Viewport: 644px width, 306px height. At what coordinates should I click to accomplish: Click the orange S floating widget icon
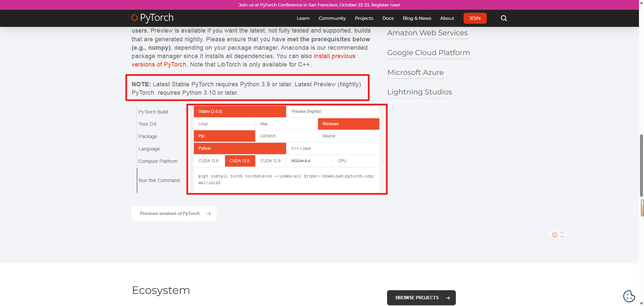[555, 235]
